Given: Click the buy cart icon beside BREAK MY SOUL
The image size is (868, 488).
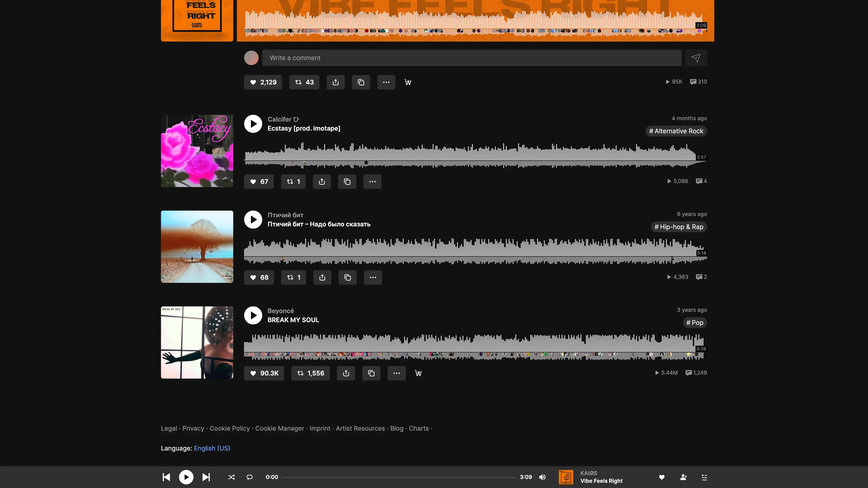Looking at the screenshot, I should click(418, 373).
